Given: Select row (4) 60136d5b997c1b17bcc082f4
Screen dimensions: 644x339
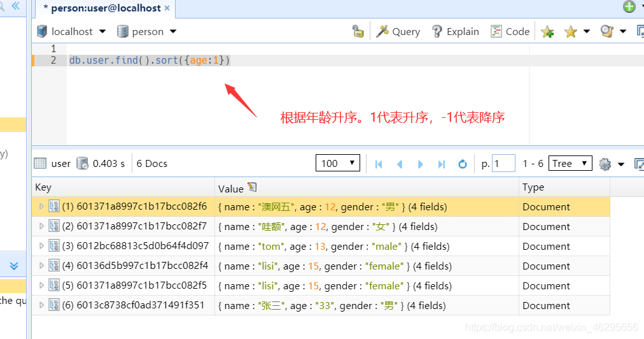Looking at the screenshot, I should coord(321,266).
